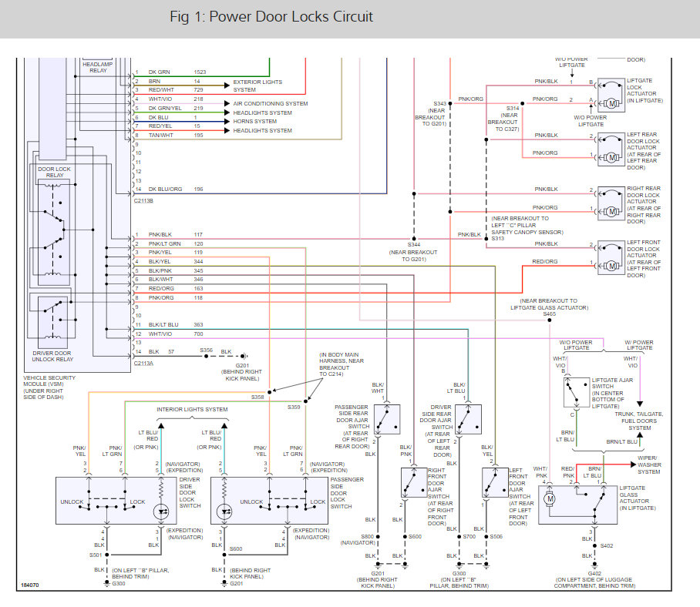700x607 pixels.
Task: Click splice label 'S344'
Action: click(414, 245)
